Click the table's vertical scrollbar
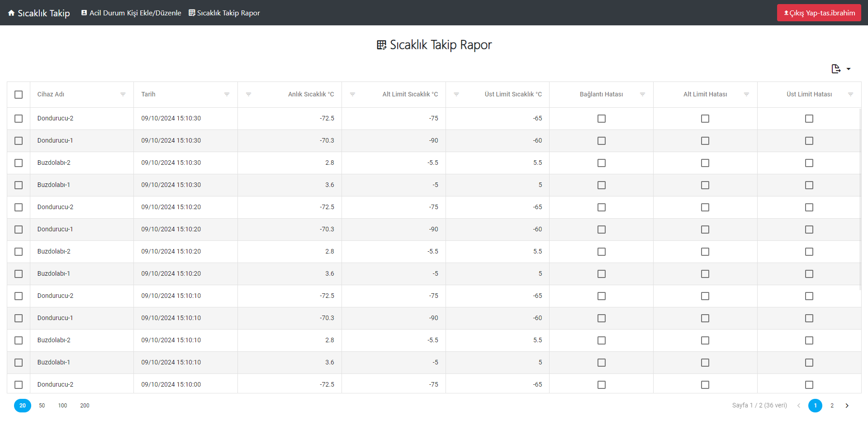 point(860,199)
